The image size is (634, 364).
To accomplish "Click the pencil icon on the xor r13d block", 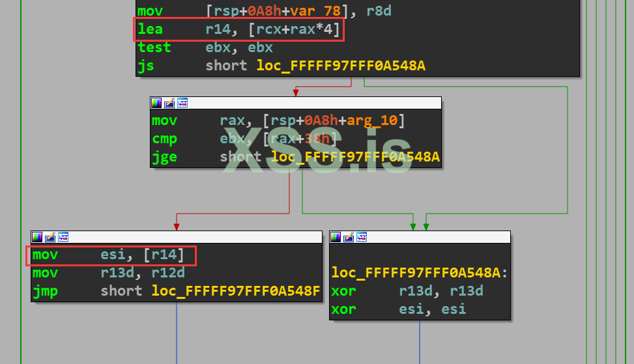I will click(x=349, y=237).
